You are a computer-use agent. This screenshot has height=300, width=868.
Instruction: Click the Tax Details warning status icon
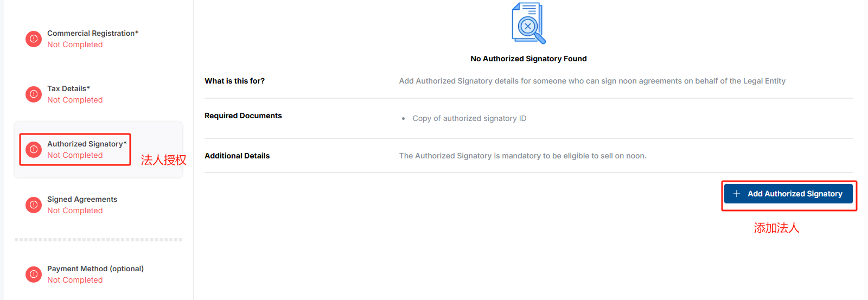[34, 94]
